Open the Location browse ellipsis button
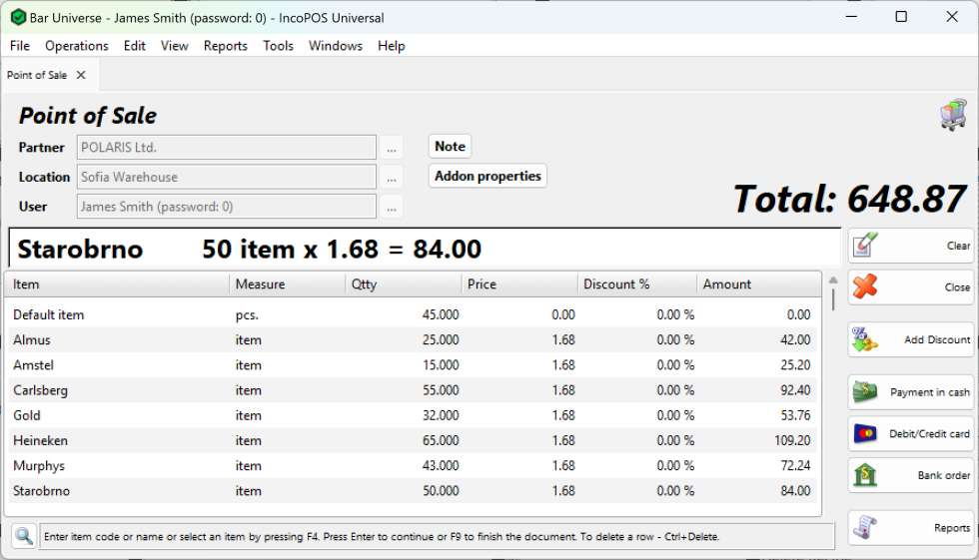Viewport: 979px width, 560px height. coord(392,177)
